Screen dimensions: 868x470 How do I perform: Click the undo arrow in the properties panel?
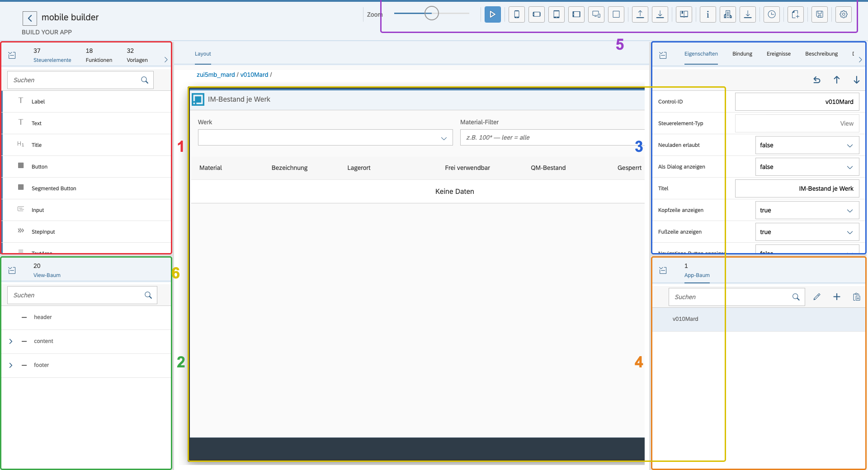[x=817, y=80]
